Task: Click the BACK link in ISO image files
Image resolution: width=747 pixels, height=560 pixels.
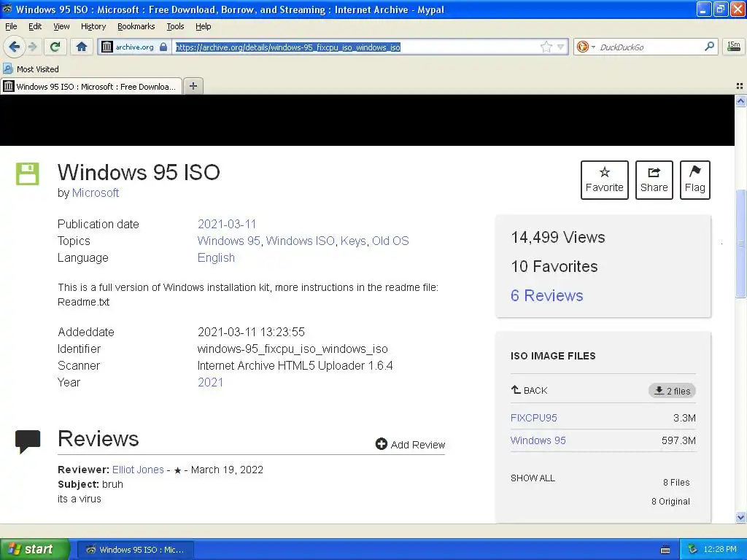Action: point(529,391)
